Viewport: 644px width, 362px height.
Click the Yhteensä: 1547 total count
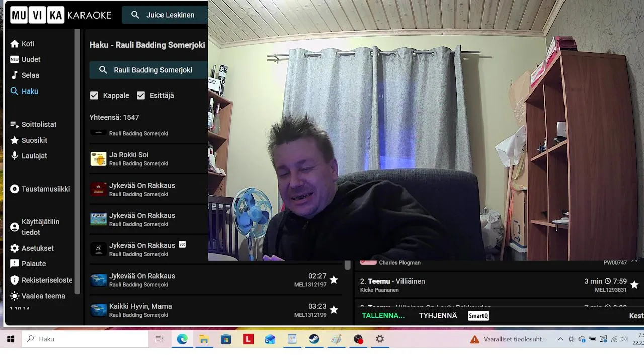point(114,117)
